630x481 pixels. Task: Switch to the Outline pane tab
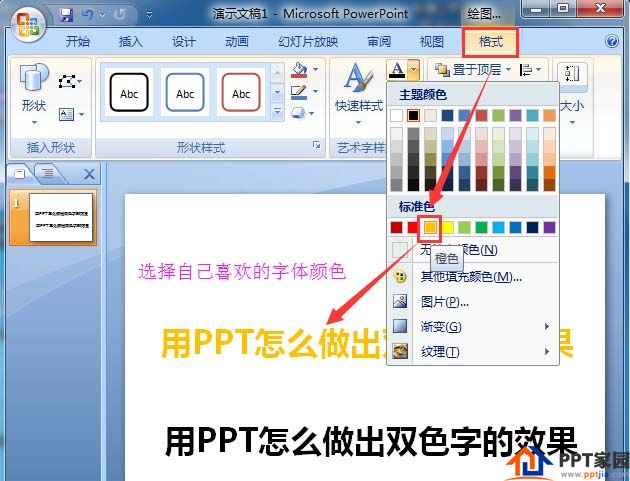[48, 174]
